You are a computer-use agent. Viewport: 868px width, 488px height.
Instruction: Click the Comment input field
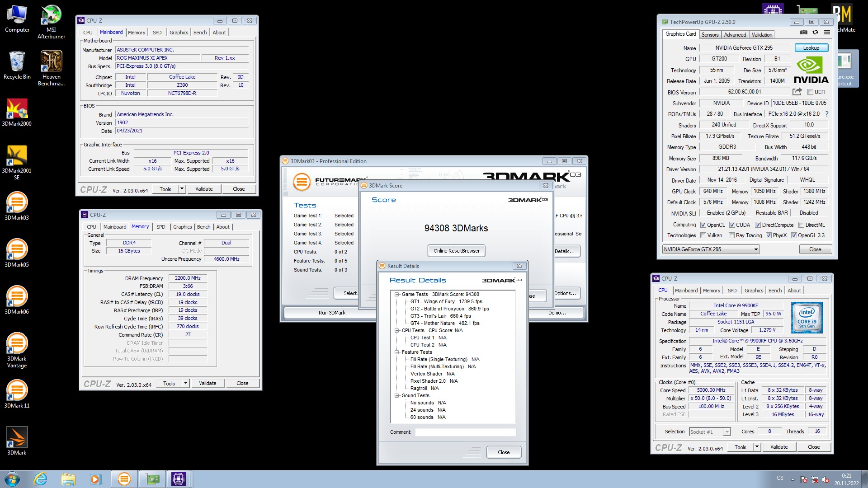click(466, 432)
